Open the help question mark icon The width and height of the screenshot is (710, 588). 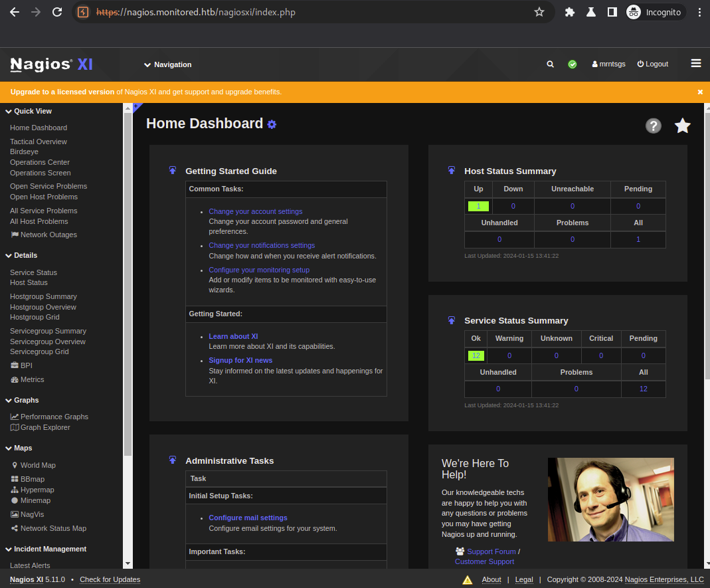pyautogui.click(x=654, y=126)
